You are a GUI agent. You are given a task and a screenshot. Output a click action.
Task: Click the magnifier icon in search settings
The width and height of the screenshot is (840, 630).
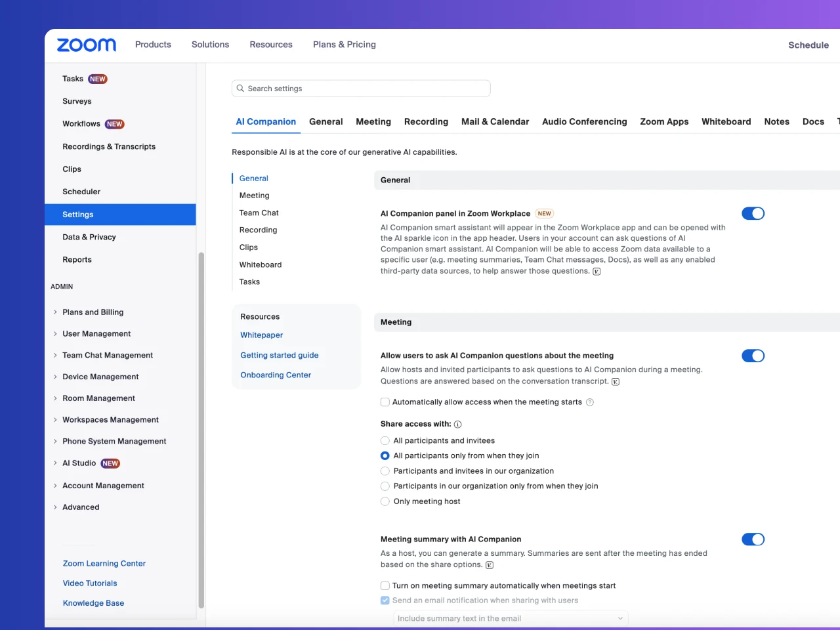(240, 89)
